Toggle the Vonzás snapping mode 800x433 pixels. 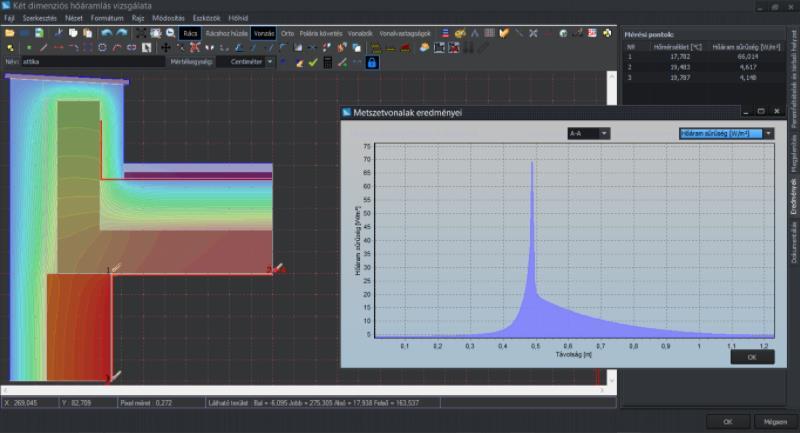click(x=263, y=33)
